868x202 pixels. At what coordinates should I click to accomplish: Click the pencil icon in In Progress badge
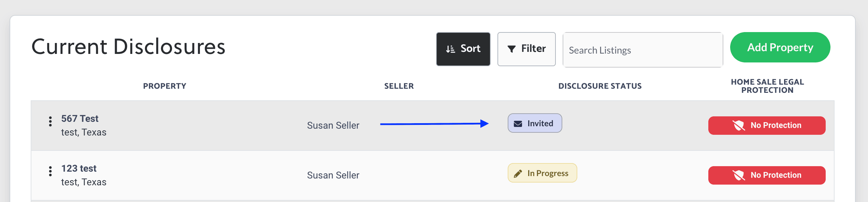518,174
